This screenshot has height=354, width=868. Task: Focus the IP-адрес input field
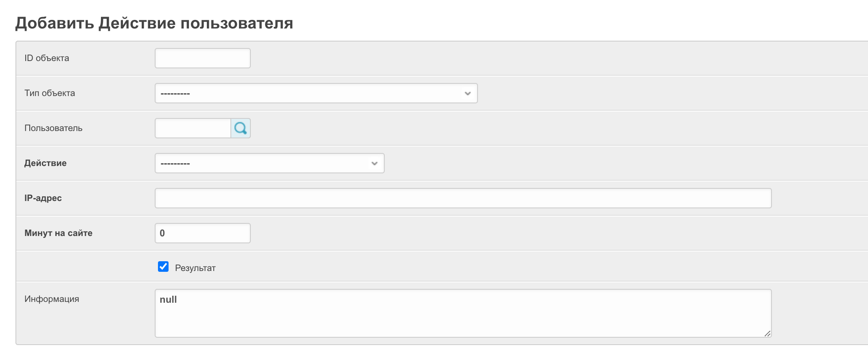pos(463,198)
